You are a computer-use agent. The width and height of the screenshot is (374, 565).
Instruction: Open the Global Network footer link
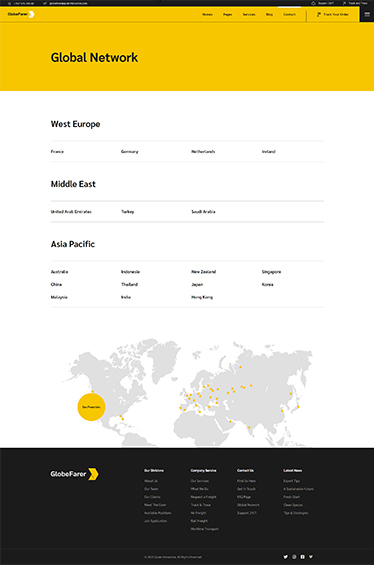pyautogui.click(x=248, y=505)
